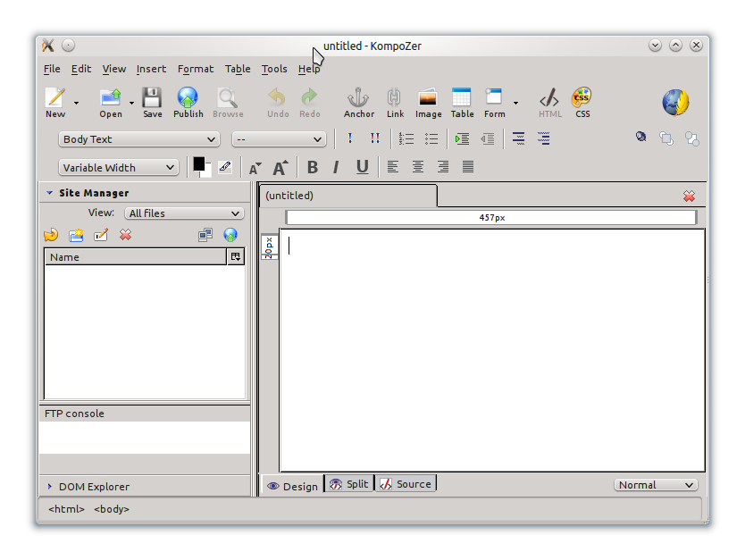Save the document with the floppy icon

click(152, 98)
